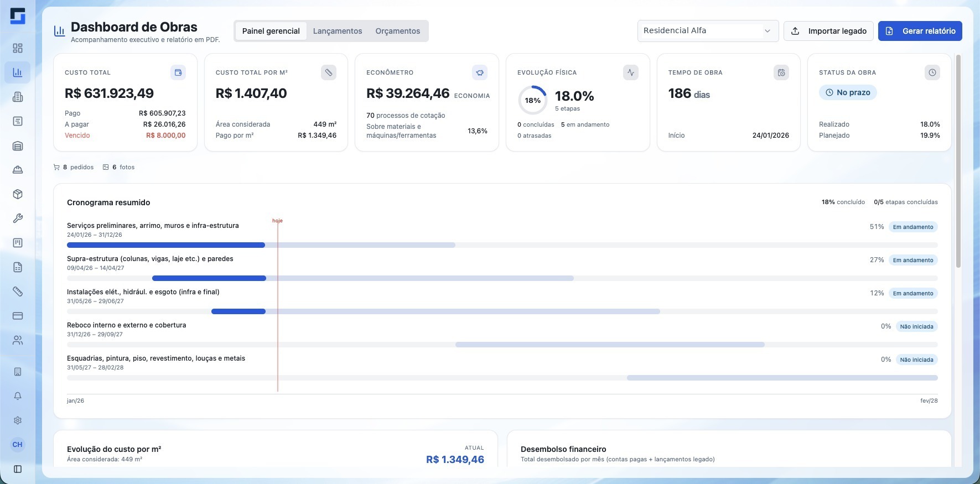Open the calculator sidebar icon

[18, 372]
